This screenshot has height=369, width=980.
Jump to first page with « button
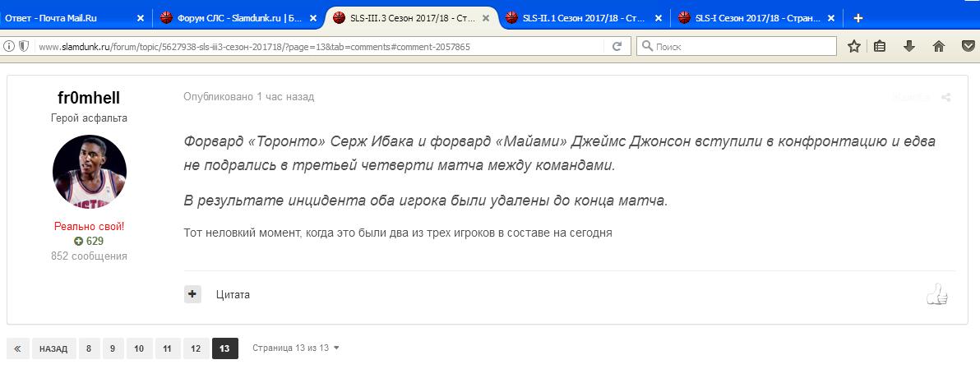point(17,348)
